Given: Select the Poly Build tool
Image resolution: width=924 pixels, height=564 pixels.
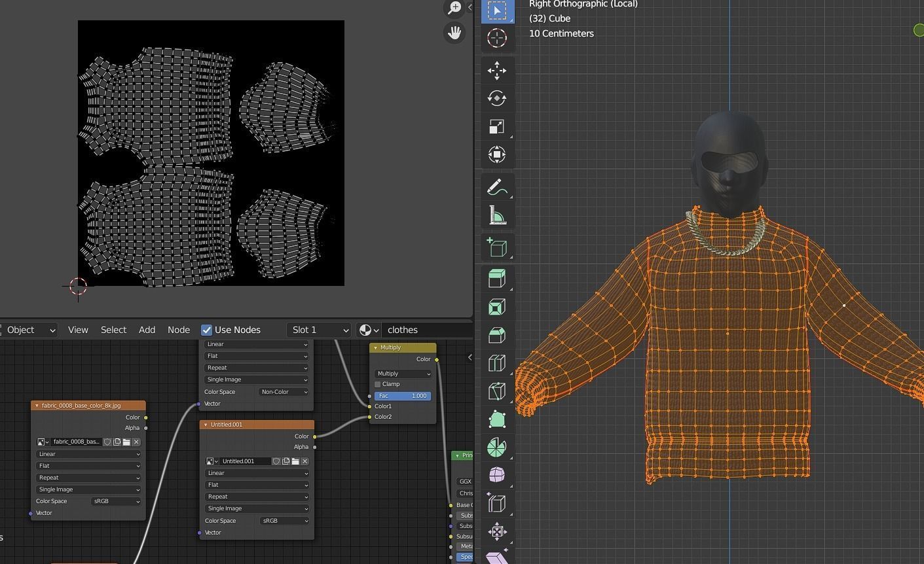Looking at the screenshot, I should [x=497, y=420].
